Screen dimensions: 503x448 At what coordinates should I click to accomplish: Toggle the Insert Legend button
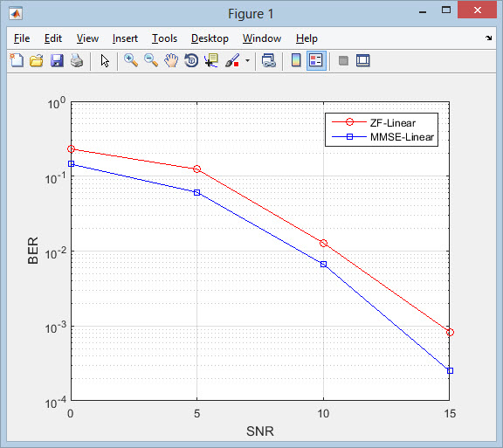(316, 60)
